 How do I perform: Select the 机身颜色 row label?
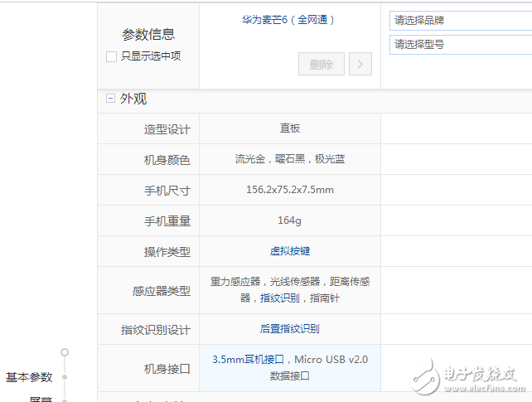coord(167,160)
